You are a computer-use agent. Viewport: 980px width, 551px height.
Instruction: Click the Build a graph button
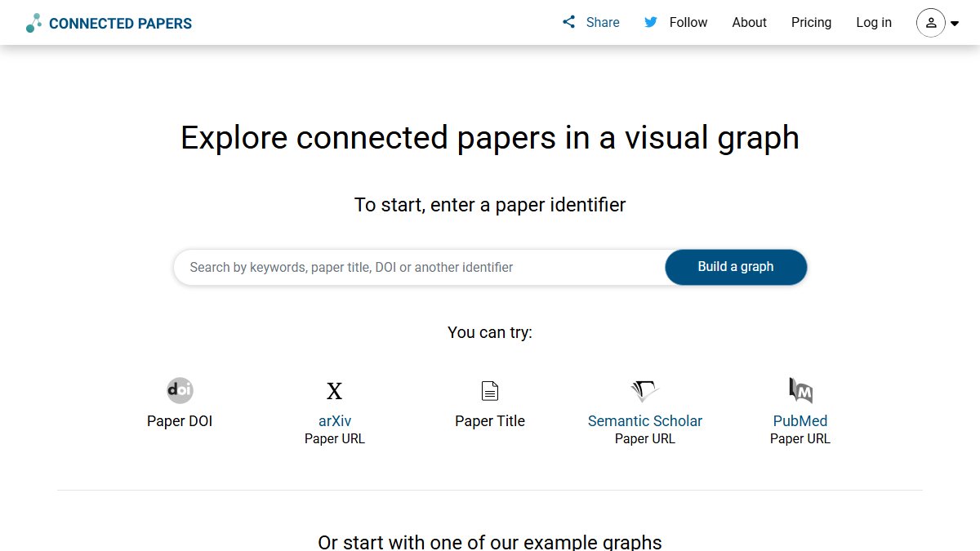[736, 267]
